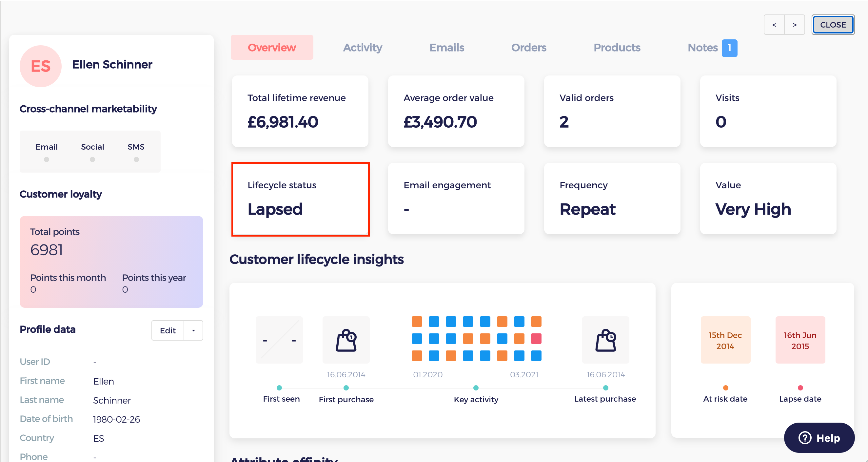
Task: Go to next customer with right arrow
Action: click(x=795, y=25)
